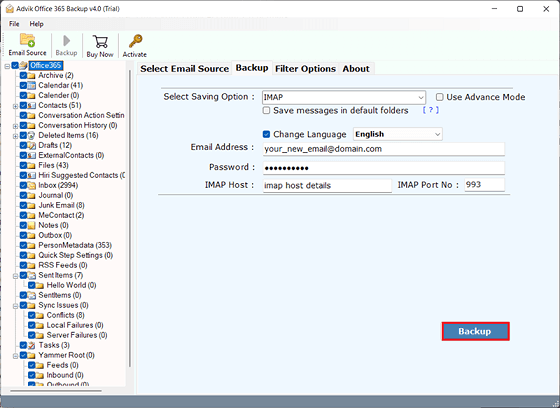The image size is (560, 408).
Task: Uncheck the Inbox (2994) checkbox
Action: coord(24,185)
